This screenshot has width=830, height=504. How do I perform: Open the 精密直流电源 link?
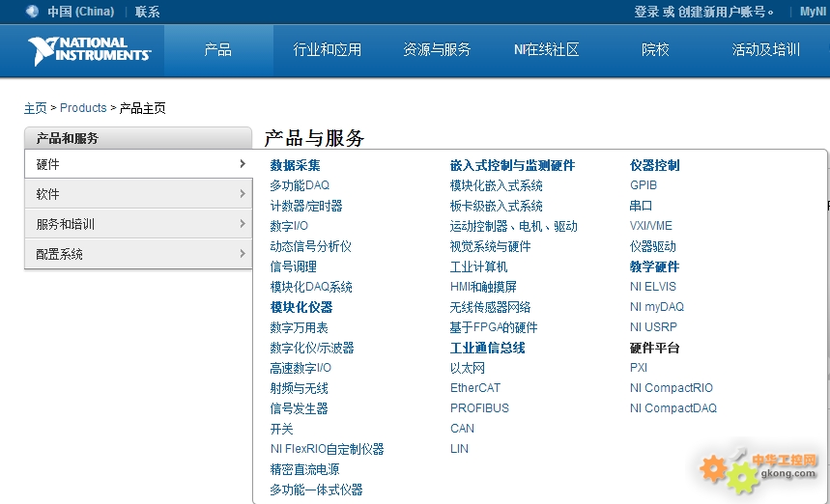[x=305, y=469]
